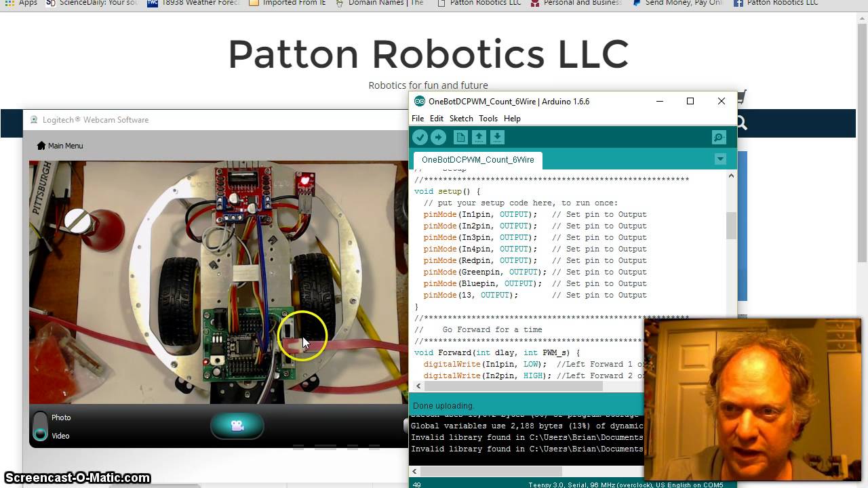
Task: Click the Arduino logo in the title bar
Action: pyautogui.click(x=420, y=102)
